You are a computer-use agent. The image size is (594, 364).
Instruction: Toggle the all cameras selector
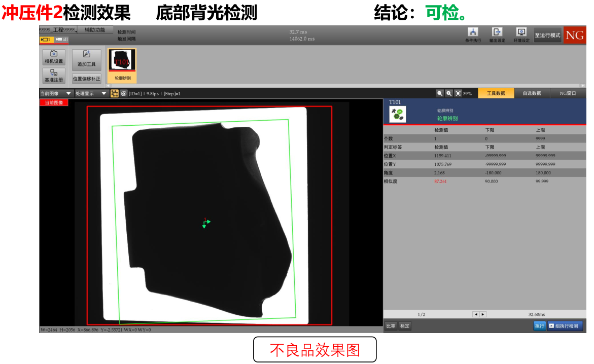(x=62, y=40)
